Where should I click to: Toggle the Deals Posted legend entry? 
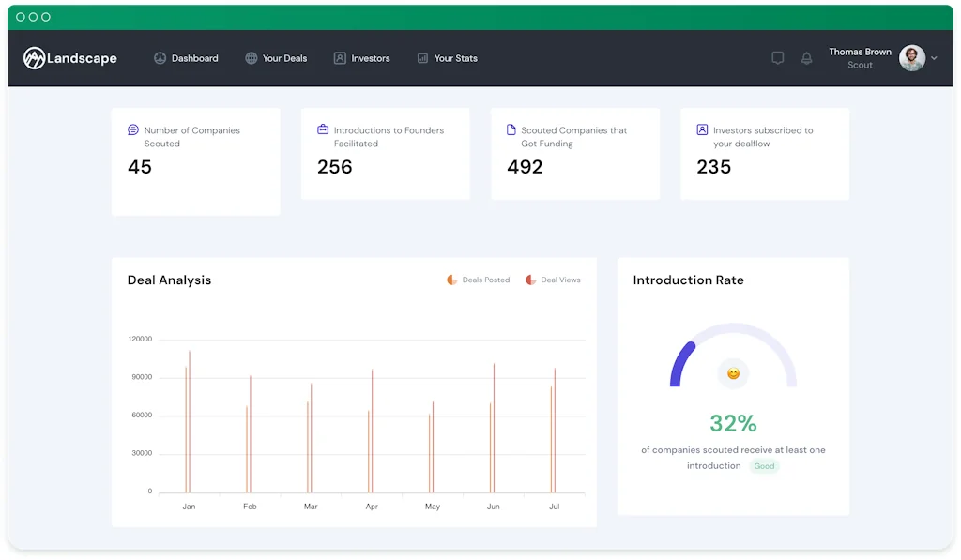[479, 279]
